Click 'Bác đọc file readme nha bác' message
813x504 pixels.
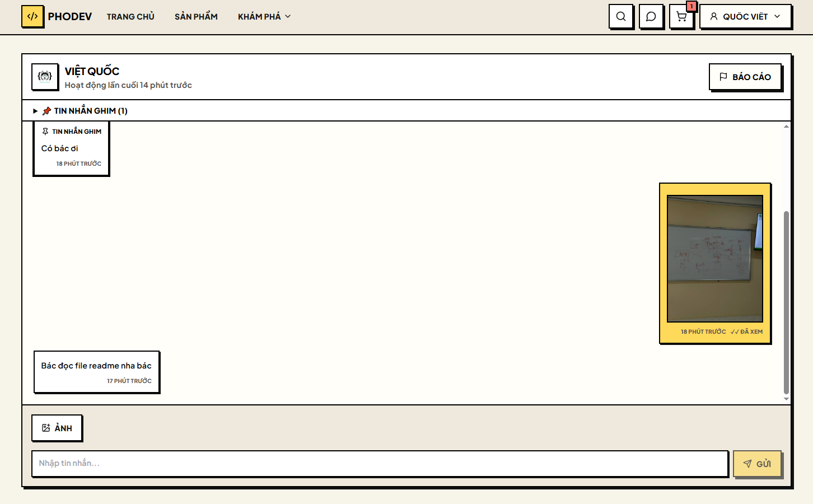97,372
